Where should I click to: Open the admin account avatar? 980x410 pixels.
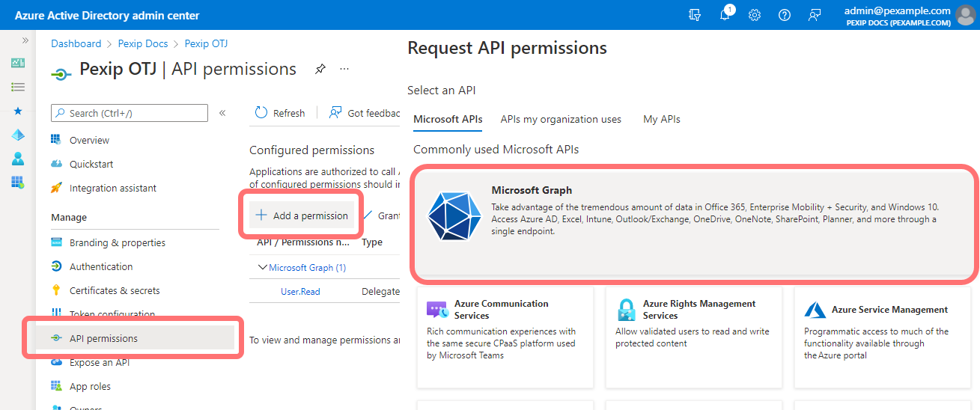967,15
